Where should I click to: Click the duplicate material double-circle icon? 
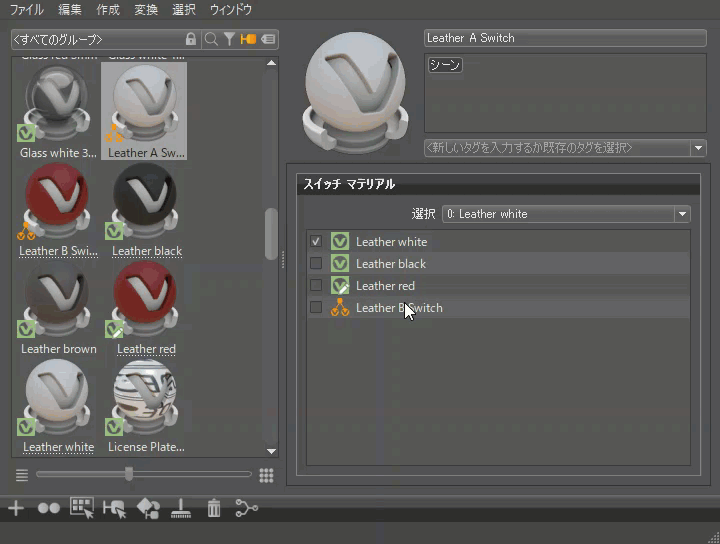pyautogui.click(x=49, y=508)
